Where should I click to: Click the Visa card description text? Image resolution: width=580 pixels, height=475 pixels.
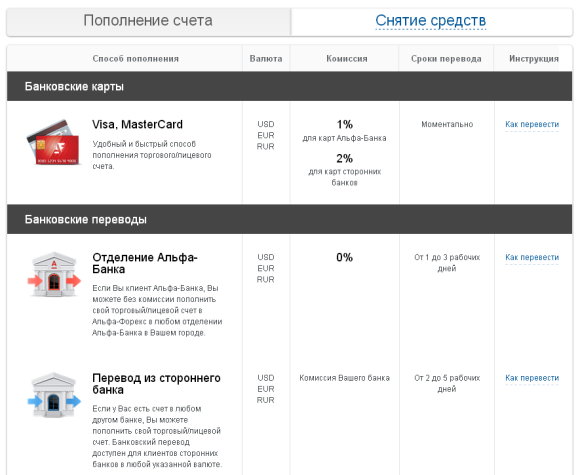152,155
